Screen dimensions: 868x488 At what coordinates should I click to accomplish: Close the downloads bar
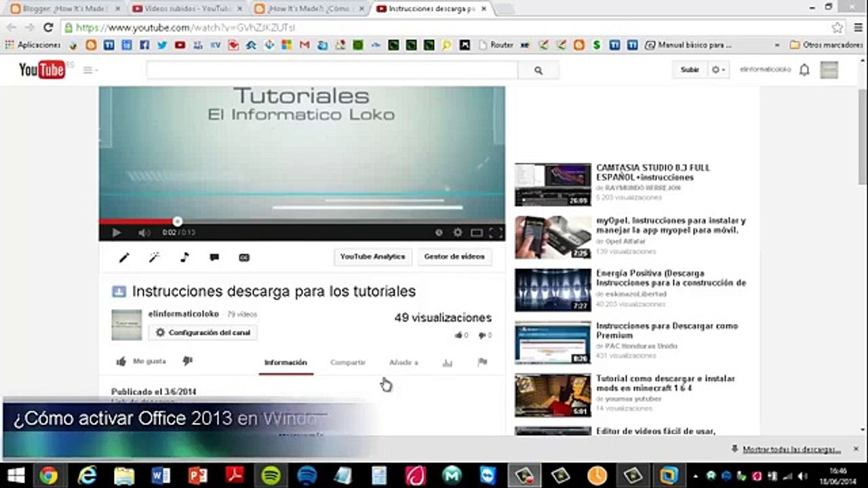(x=856, y=449)
